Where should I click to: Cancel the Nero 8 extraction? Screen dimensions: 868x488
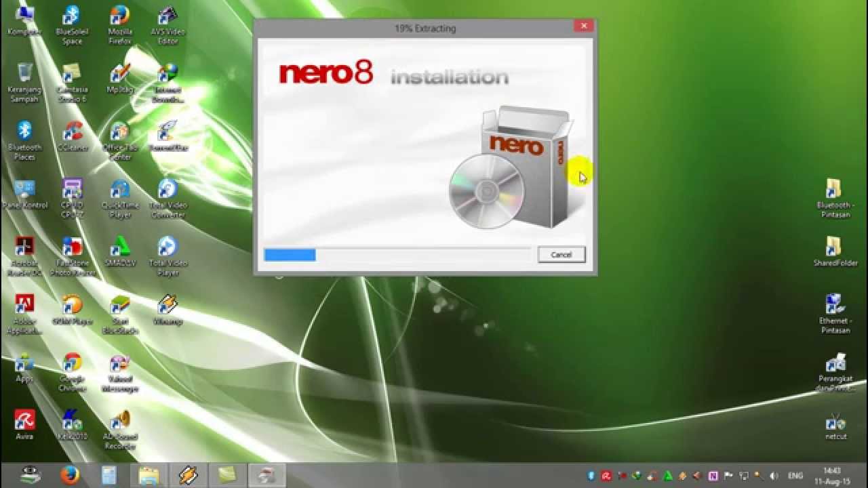click(x=561, y=255)
